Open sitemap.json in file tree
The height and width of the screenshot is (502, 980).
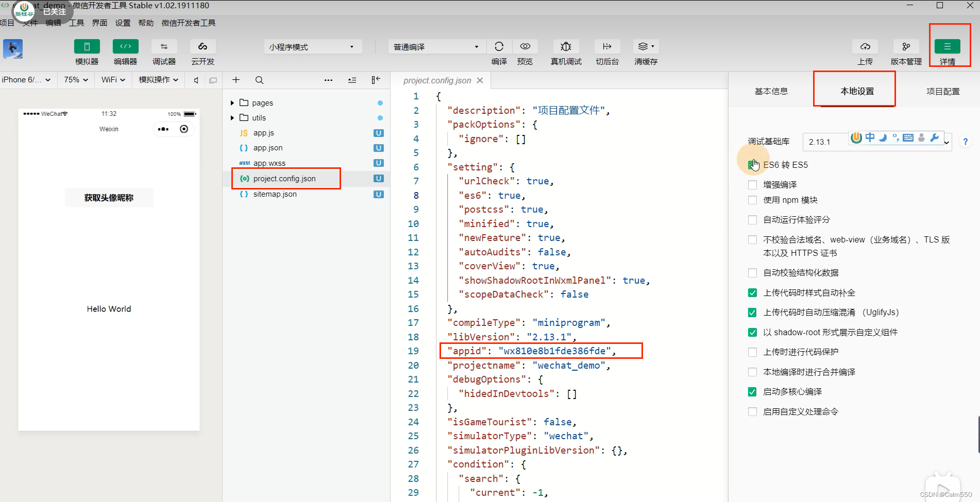pyautogui.click(x=275, y=194)
